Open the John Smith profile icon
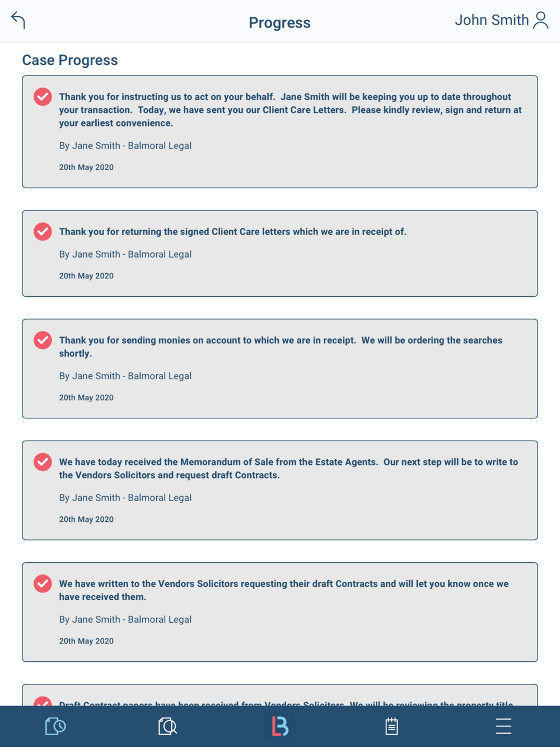The height and width of the screenshot is (747, 560). click(540, 20)
